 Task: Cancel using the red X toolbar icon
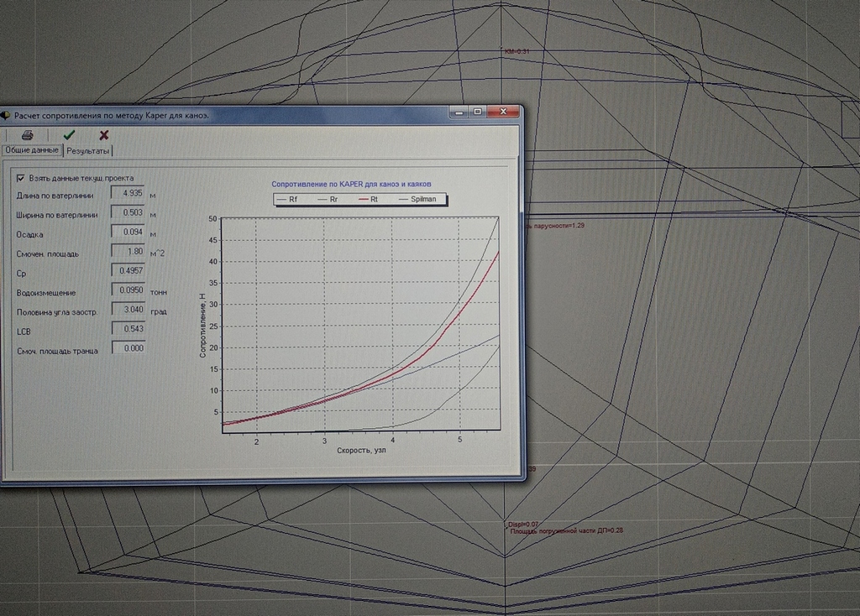coord(104,135)
